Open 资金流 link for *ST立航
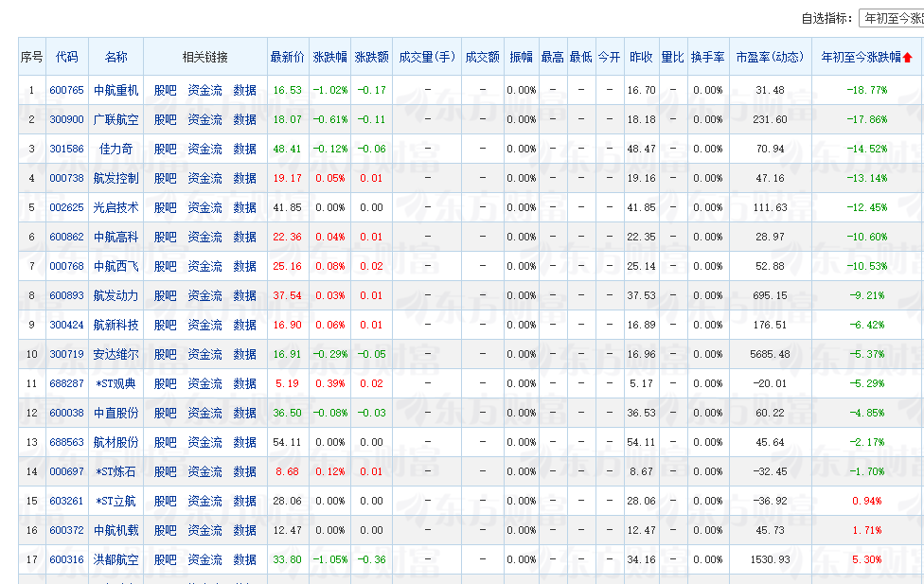This screenshot has width=924, height=584. [x=205, y=501]
